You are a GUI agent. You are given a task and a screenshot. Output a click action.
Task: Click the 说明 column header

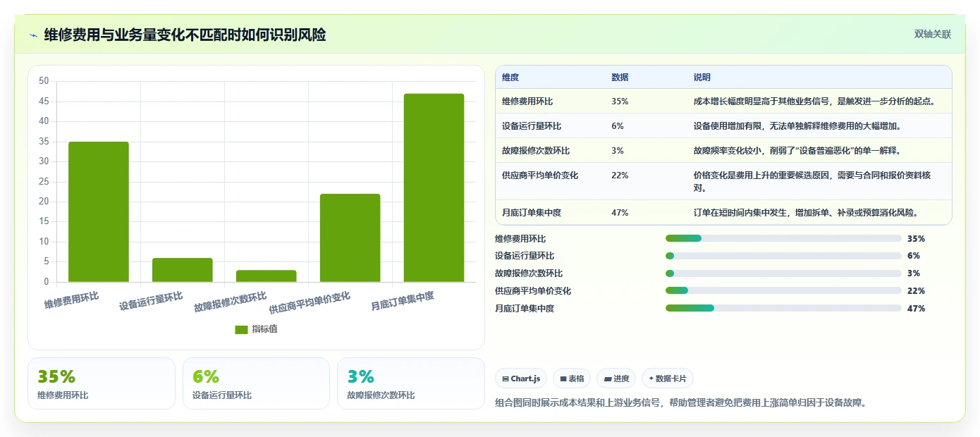(702, 78)
